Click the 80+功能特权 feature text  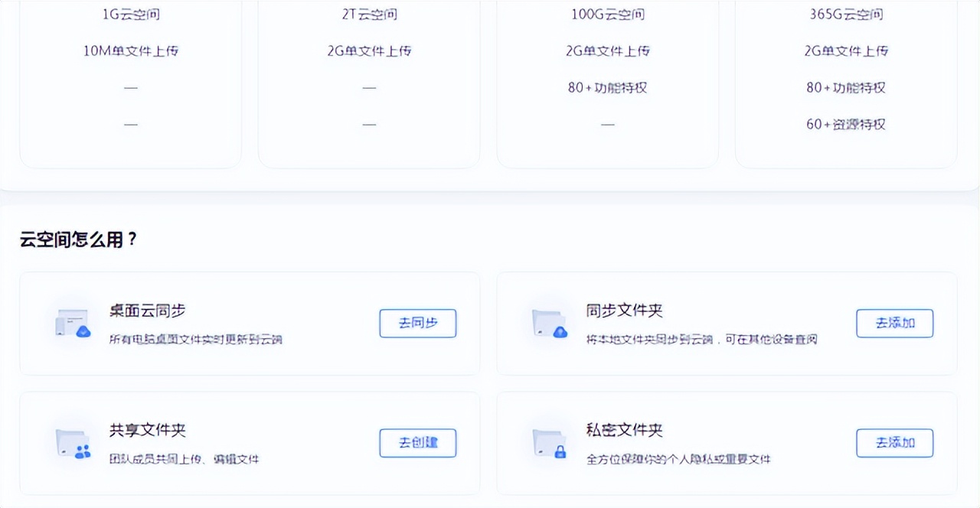pos(607,88)
